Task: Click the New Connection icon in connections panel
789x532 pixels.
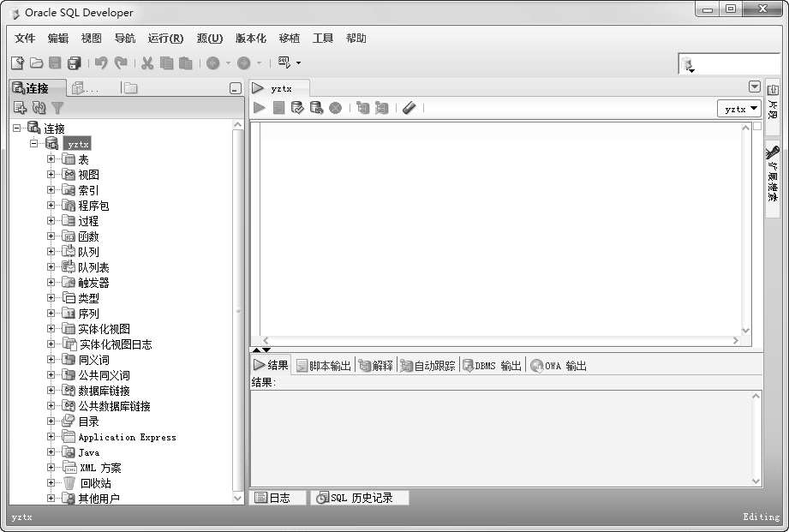Action: click(20, 108)
